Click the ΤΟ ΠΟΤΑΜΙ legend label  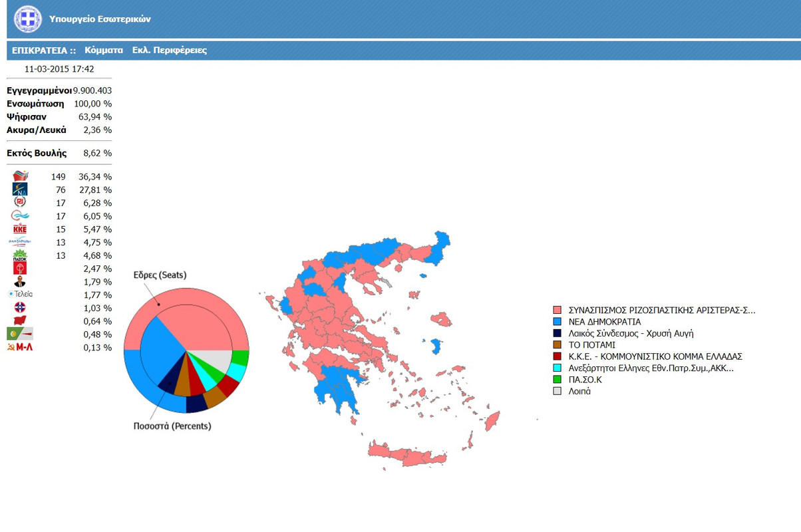(591, 345)
